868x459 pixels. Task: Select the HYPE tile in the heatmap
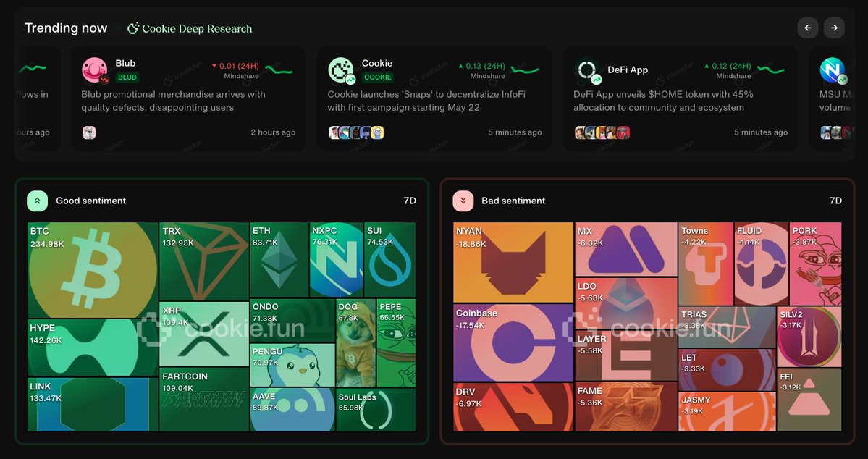tap(93, 348)
